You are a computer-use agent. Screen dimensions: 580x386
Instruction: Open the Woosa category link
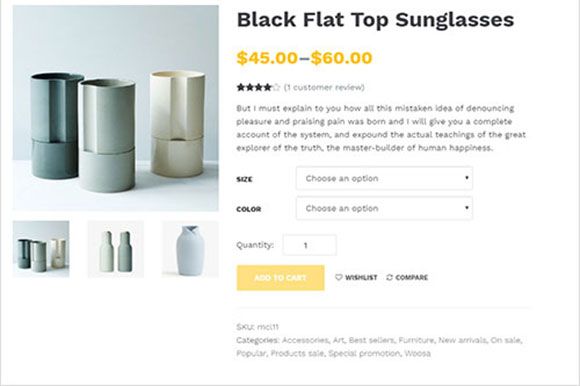point(417,353)
